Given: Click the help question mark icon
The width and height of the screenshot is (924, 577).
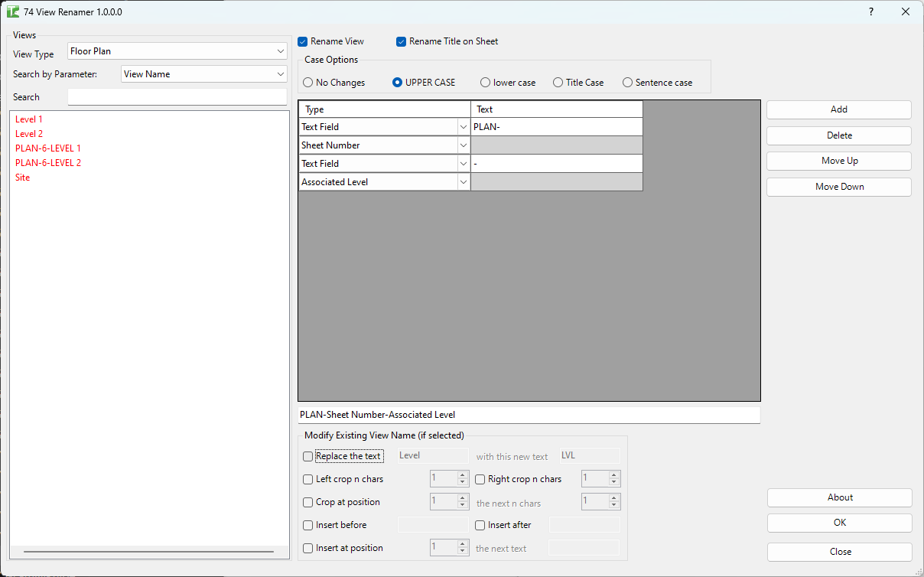Looking at the screenshot, I should 870,11.
